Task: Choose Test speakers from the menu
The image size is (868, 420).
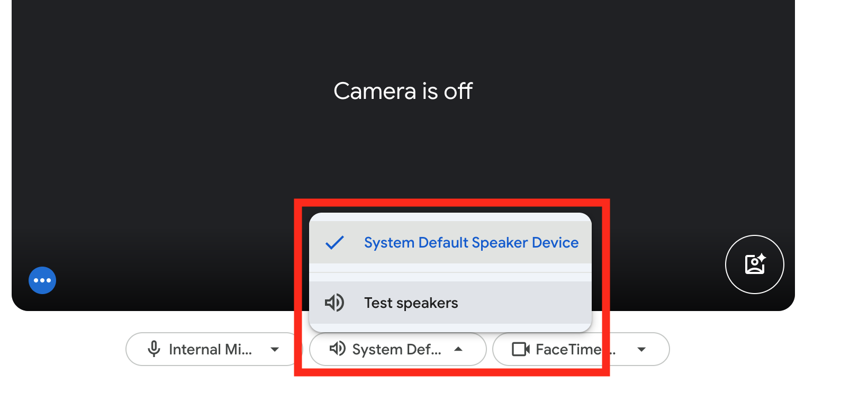Action: [x=411, y=303]
